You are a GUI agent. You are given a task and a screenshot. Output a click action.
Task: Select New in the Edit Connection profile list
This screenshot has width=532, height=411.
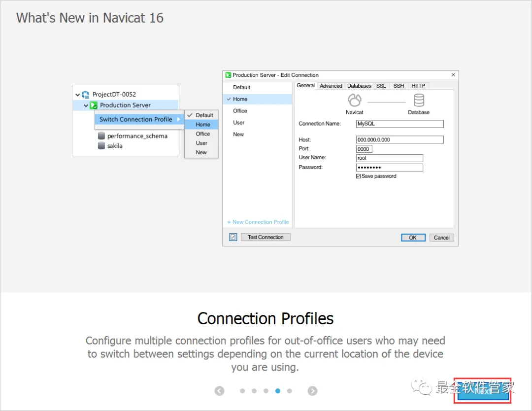click(258, 135)
